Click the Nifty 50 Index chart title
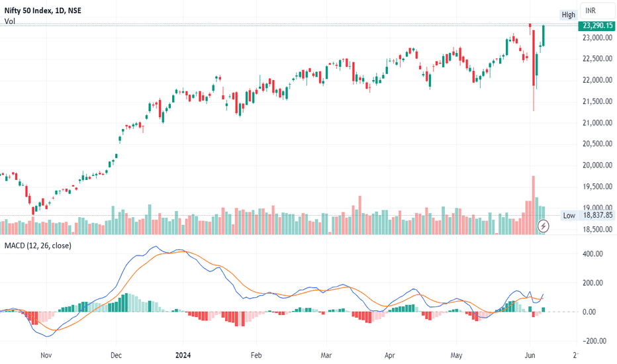Image resolution: width=617 pixels, height=364 pixels. [x=43, y=11]
